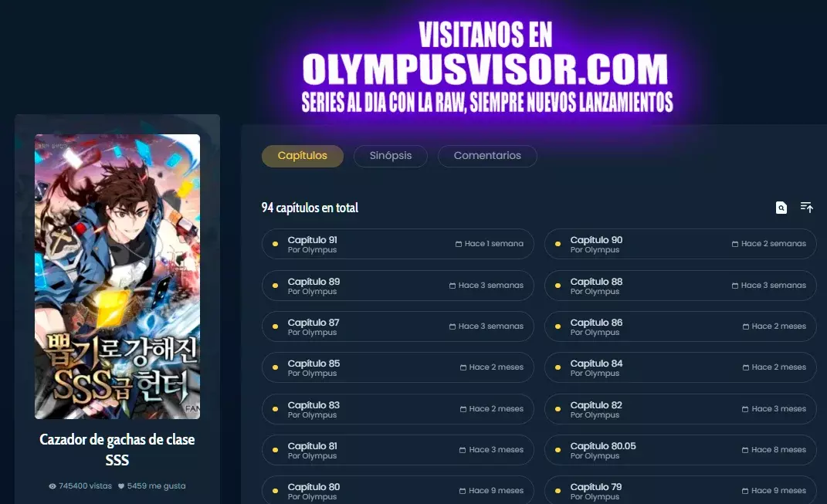Click the calendar icon on Capítulo 82
The width and height of the screenshot is (827, 504).
[745, 409]
